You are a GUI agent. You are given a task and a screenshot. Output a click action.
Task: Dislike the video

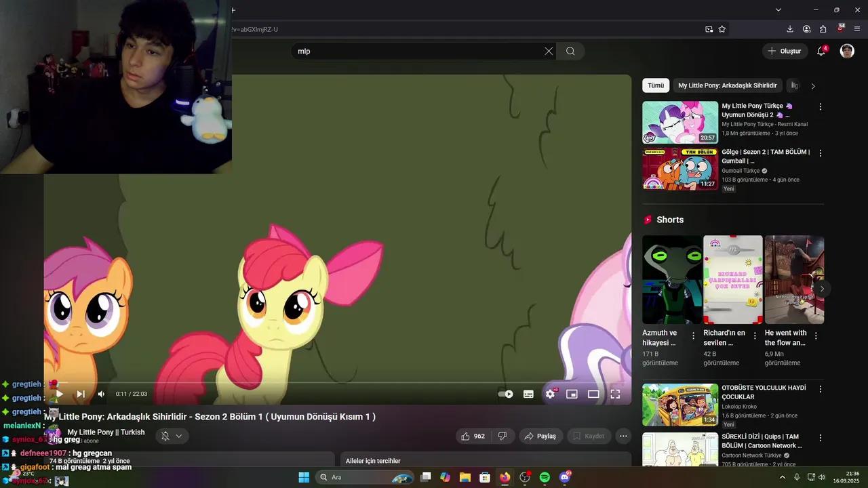pyautogui.click(x=502, y=436)
